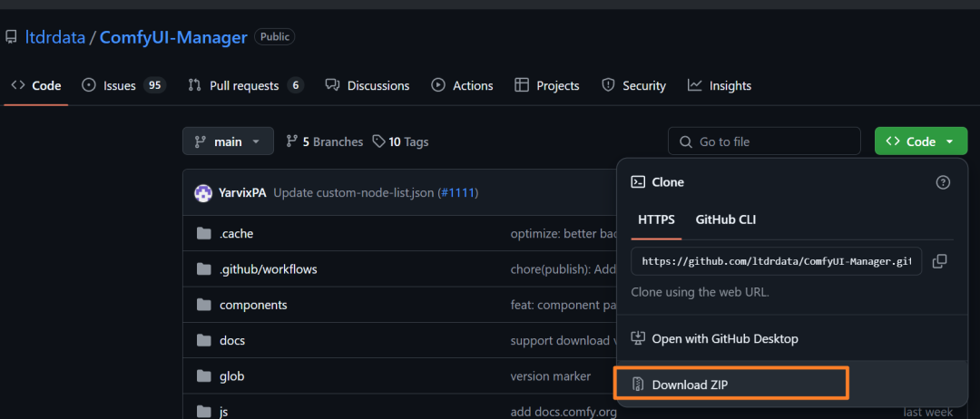
Task: Click the terminal icon beside Clone
Action: (638, 182)
